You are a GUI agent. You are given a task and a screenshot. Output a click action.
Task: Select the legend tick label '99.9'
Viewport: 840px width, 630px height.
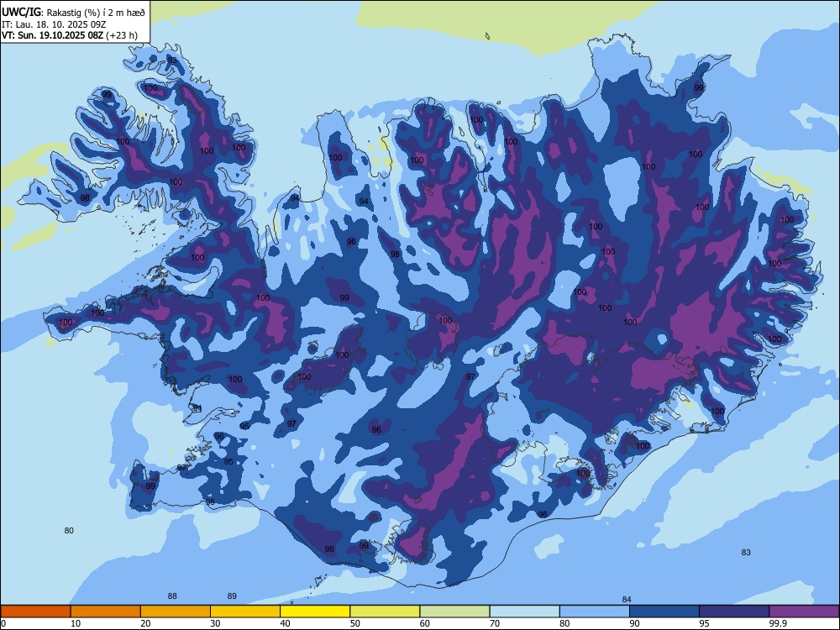[778, 623]
